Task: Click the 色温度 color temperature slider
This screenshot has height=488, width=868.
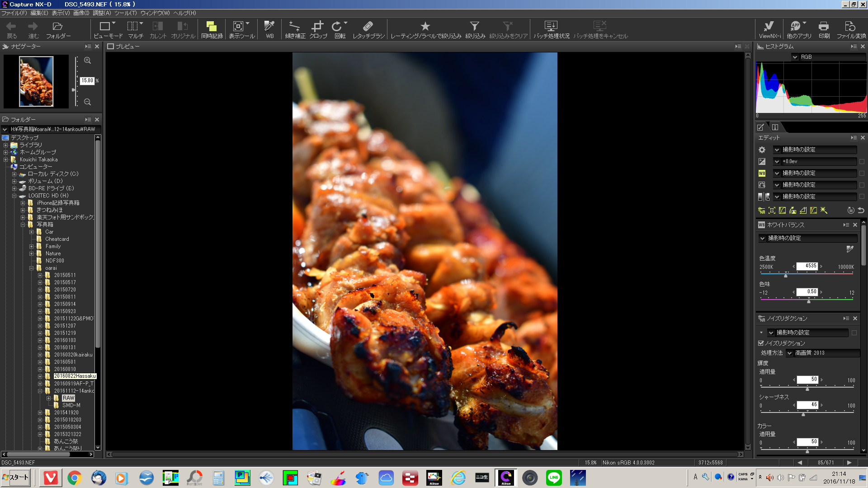Action: (785, 274)
